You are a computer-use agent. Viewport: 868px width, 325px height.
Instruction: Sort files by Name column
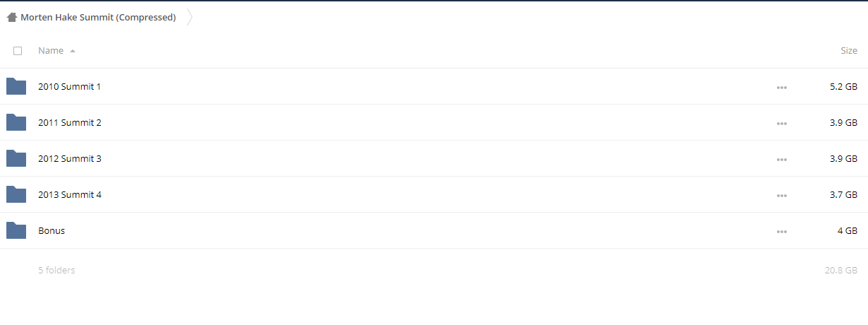point(51,51)
